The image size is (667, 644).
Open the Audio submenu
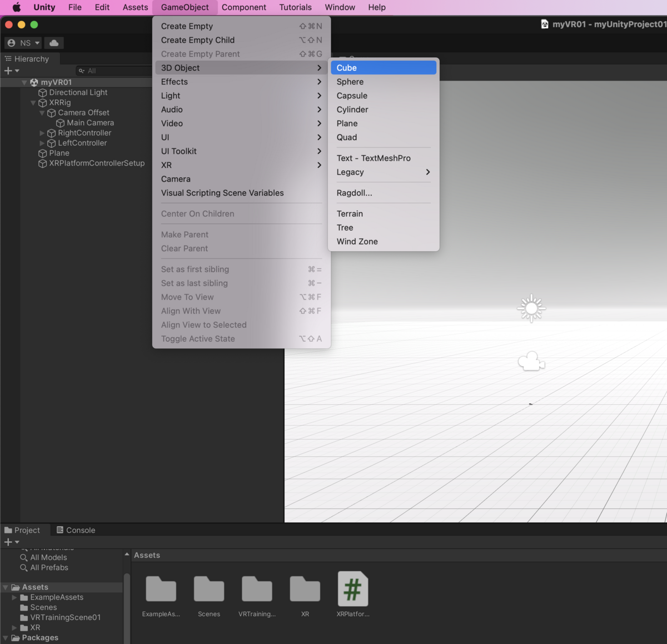(x=241, y=109)
